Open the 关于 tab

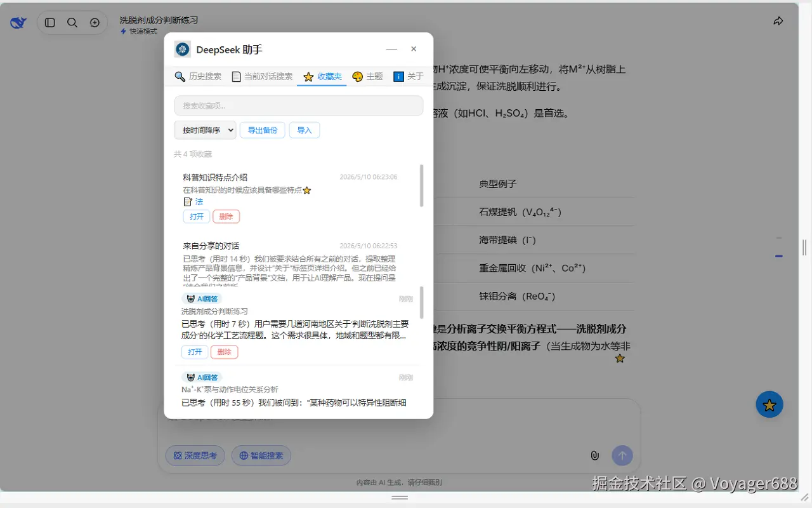click(x=409, y=76)
